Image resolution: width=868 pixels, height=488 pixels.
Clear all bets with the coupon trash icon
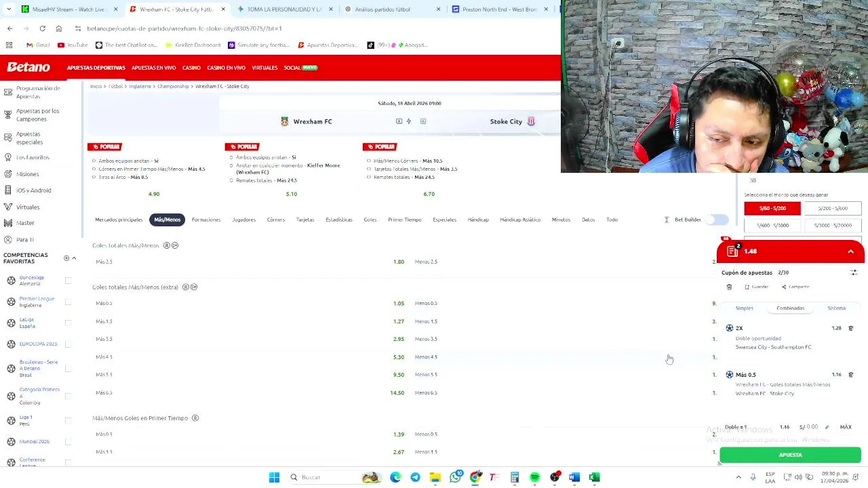[729, 287]
